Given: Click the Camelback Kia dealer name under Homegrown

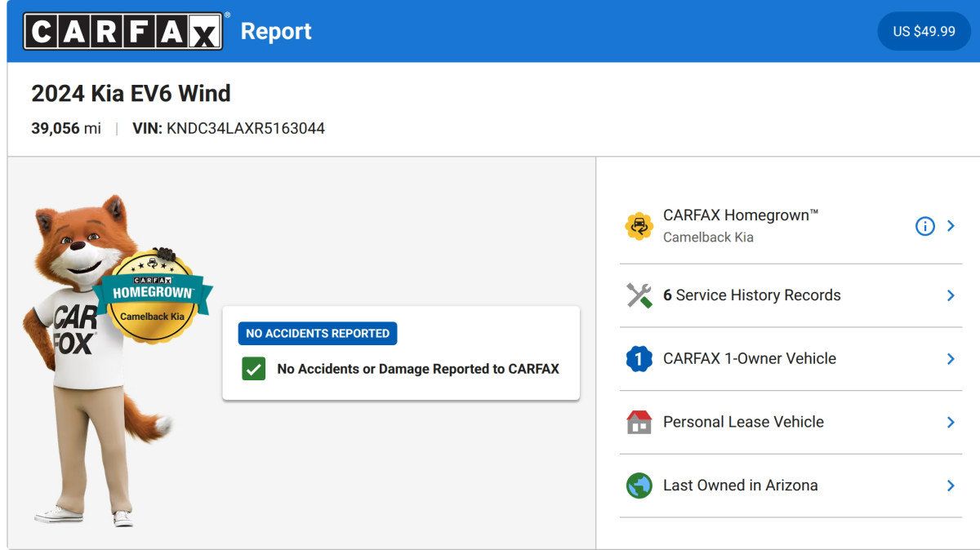Looking at the screenshot, I should pos(708,237).
